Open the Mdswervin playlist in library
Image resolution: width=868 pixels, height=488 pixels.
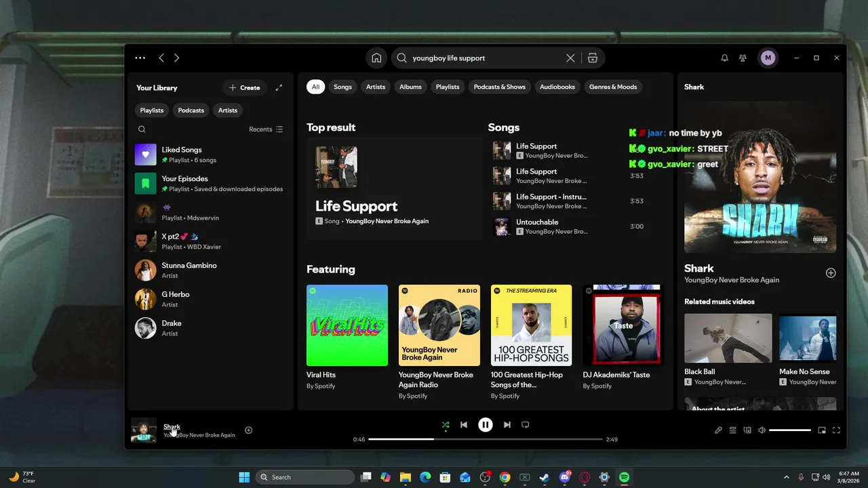coord(211,213)
